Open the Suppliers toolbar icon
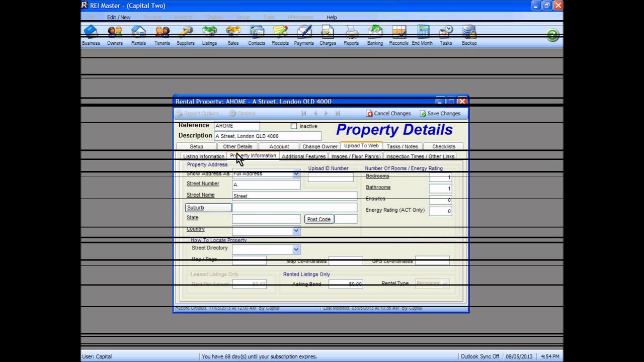 coord(186,36)
